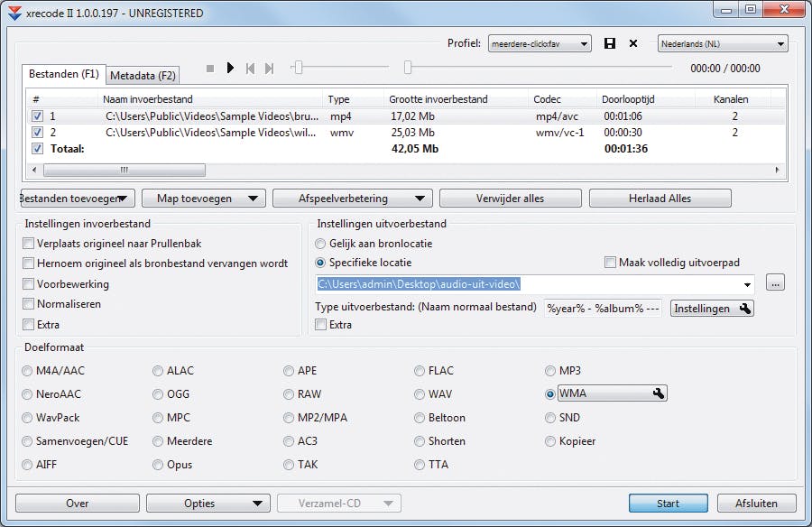The height and width of the screenshot is (527, 812).
Task: Click the filename pattern field %year%
Action: click(x=603, y=309)
